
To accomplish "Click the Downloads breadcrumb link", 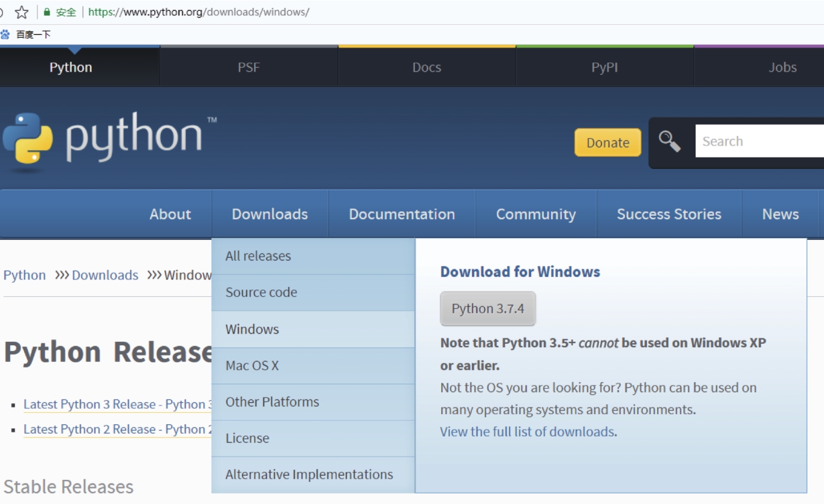I will 105,275.
